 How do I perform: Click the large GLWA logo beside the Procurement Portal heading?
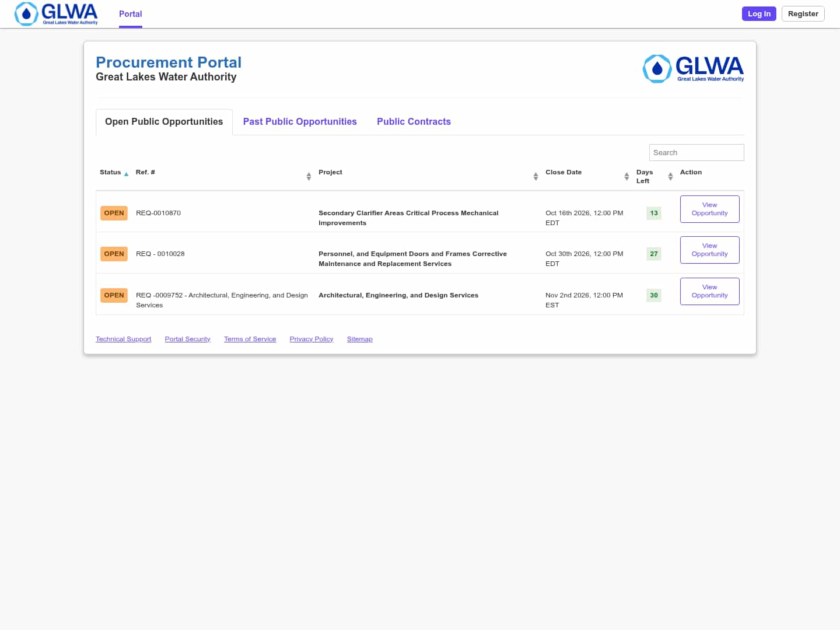(693, 69)
